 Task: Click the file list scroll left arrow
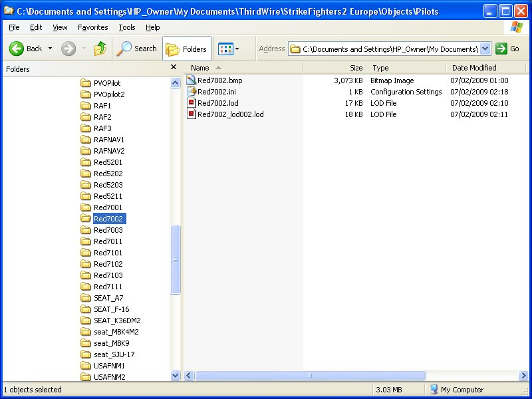pos(189,375)
